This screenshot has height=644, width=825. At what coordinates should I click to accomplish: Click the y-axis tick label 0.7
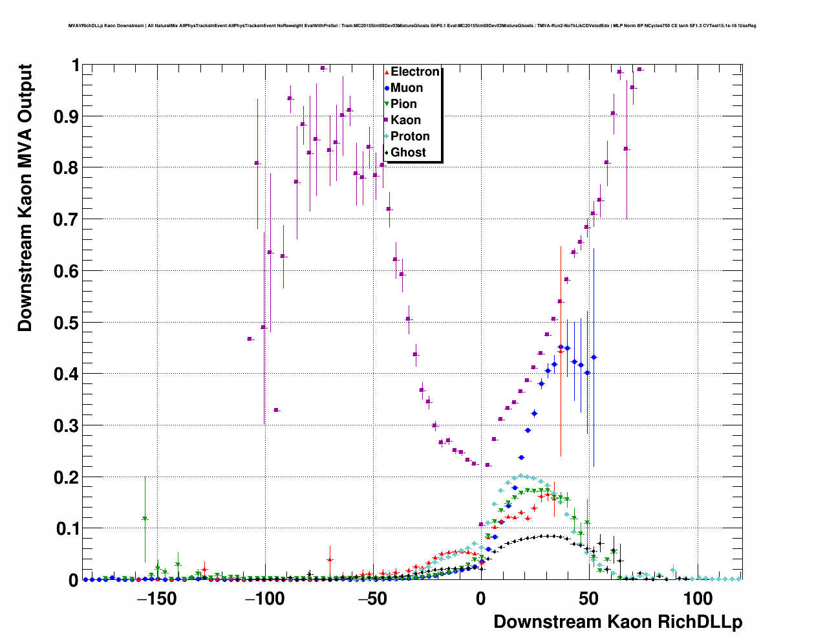pos(67,220)
